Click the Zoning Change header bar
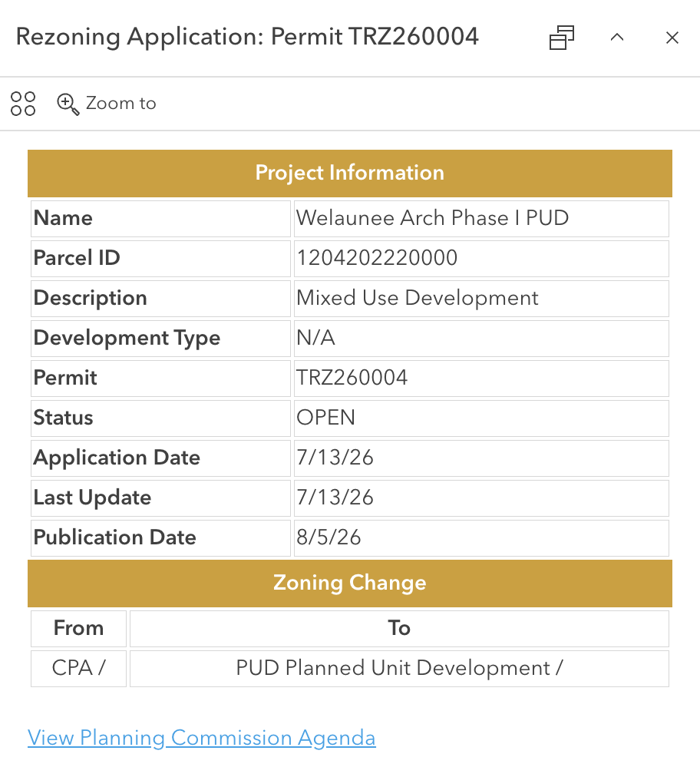This screenshot has height=777, width=700. (350, 584)
